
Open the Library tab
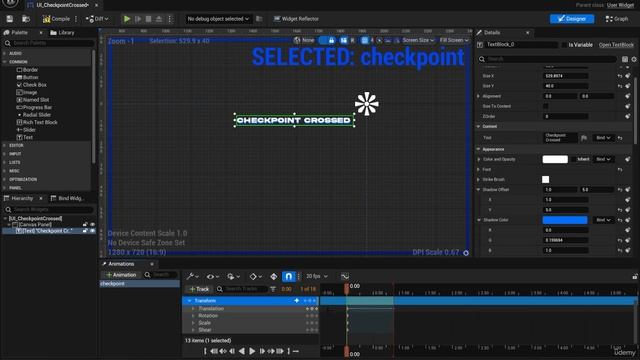coord(62,33)
